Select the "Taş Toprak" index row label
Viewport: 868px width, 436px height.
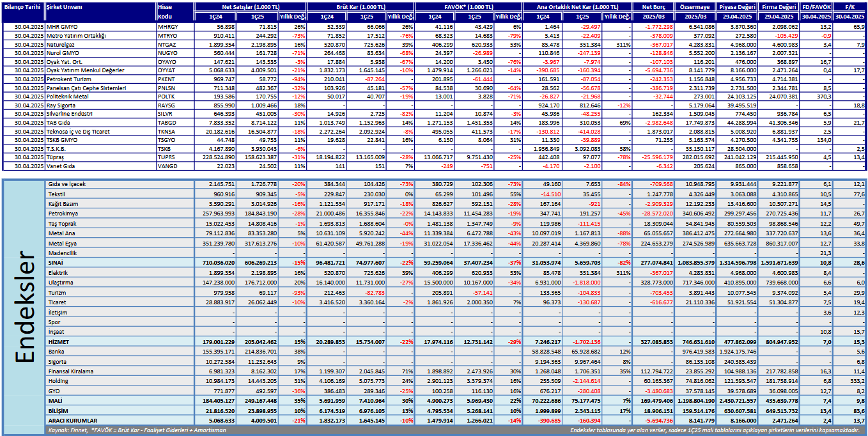[x=63, y=223]
